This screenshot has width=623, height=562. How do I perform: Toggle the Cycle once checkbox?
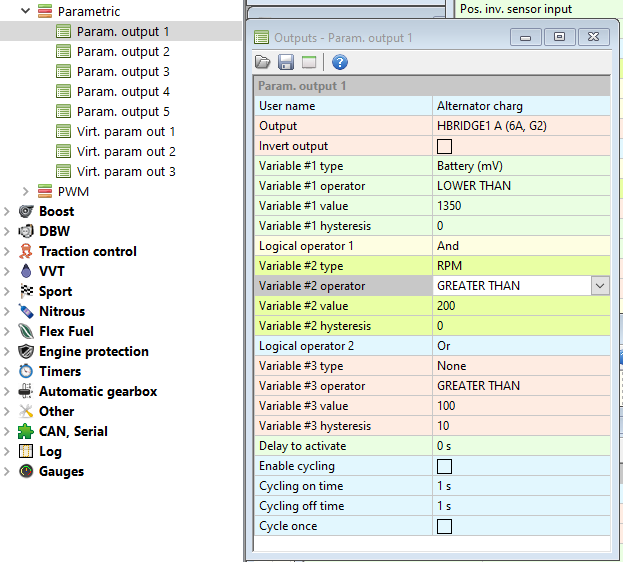coord(444,526)
